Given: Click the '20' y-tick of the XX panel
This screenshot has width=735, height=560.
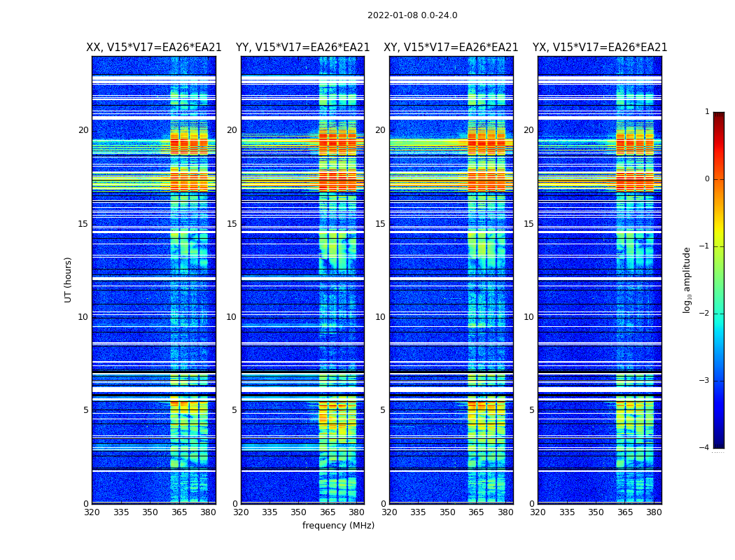Looking at the screenshot, I should [x=83, y=130].
